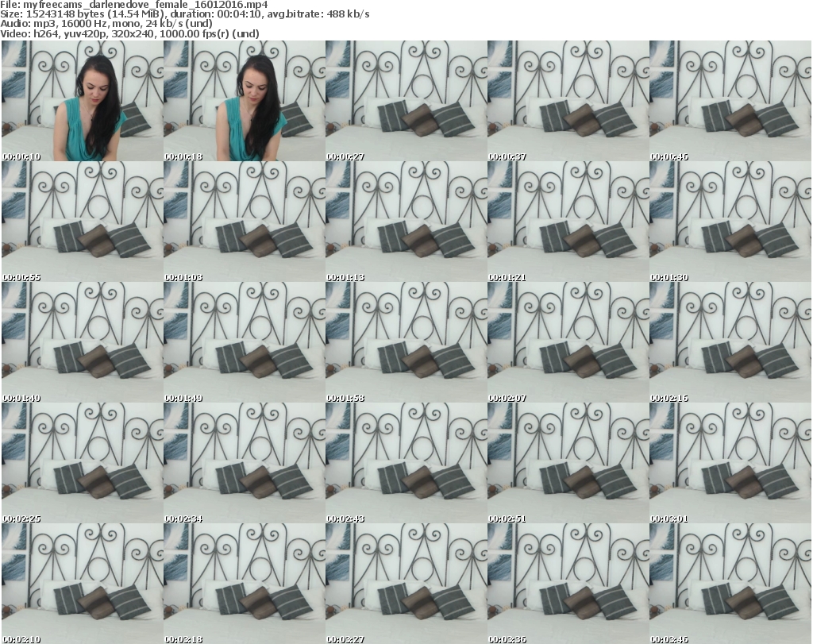
Task: Select the thumbnail at 00:01:13
Action: [x=406, y=222]
